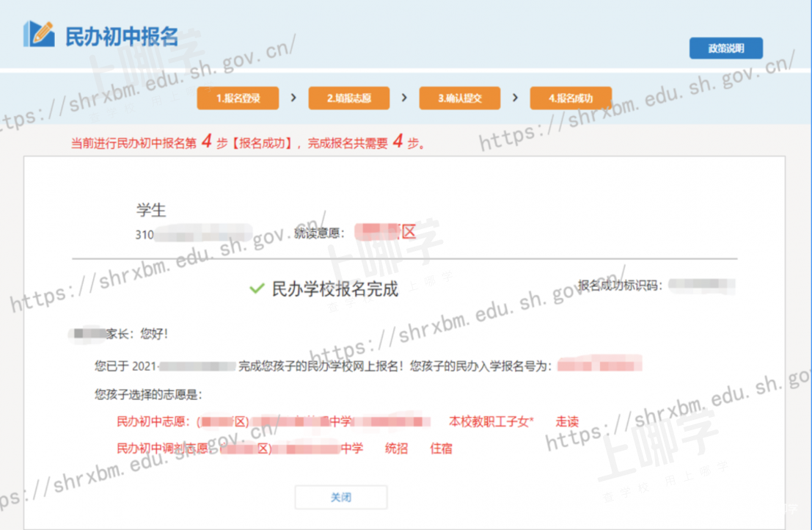Click the 本校教职工子女* text
Image resolution: width=812 pixels, height=530 pixels.
pyautogui.click(x=491, y=422)
